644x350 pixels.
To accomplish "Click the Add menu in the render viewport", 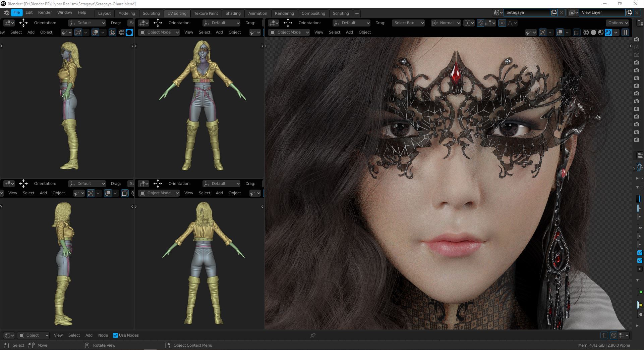I will click(x=349, y=32).
